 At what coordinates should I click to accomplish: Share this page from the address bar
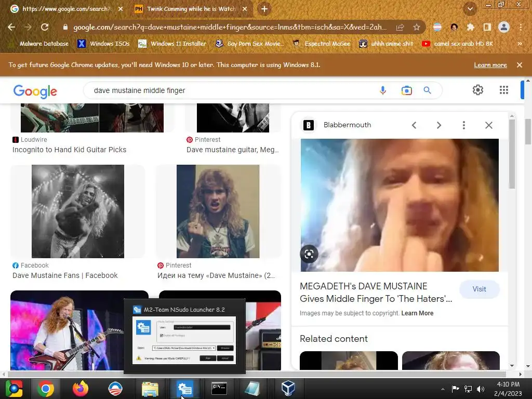(400, 28)
